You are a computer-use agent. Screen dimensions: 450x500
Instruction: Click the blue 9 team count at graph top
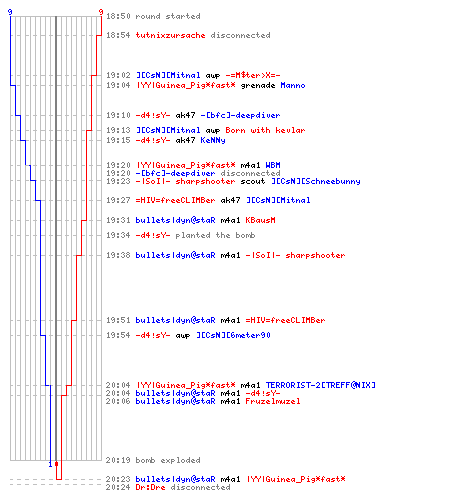[x=10, y=12]
